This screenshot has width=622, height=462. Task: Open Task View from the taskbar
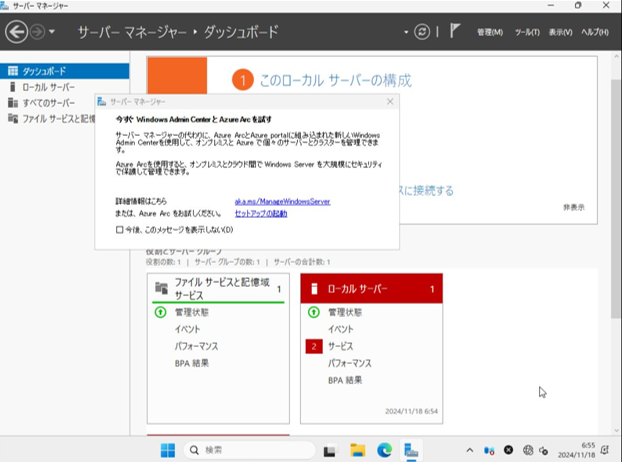pyautogui.click(x=329, y=450)
